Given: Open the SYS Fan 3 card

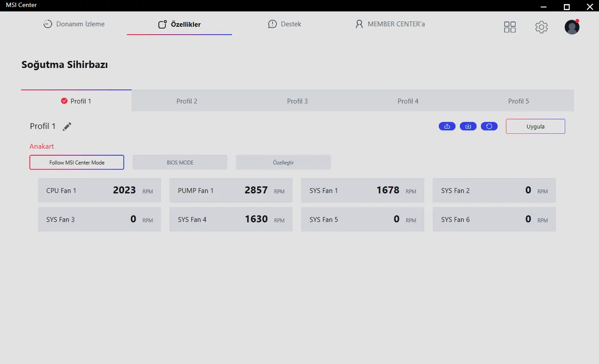Looking at the screenshot, I should [x=100, y=219].
